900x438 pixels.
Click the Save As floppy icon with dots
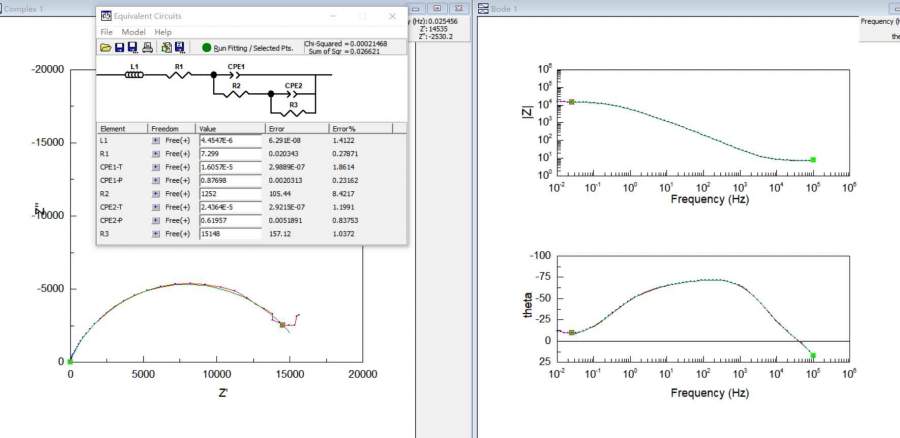[132, 47]
